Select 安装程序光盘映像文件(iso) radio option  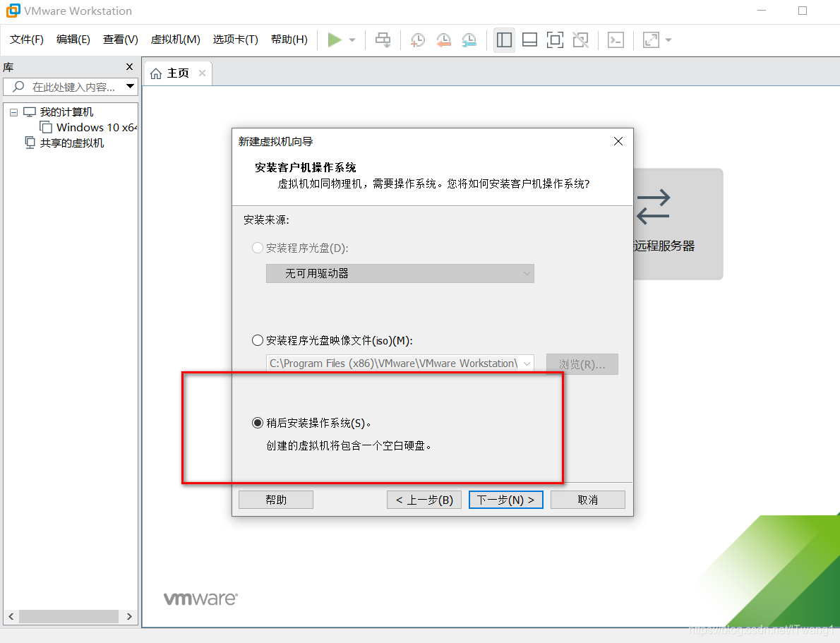pyautogui.click(x=258, y=340)
